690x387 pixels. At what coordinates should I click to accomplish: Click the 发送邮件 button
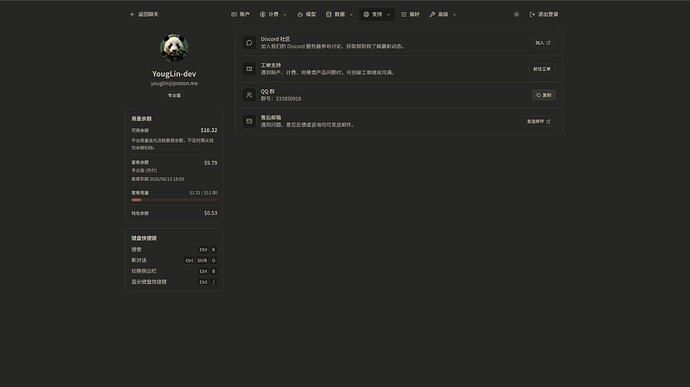click(x=539, y=121)
